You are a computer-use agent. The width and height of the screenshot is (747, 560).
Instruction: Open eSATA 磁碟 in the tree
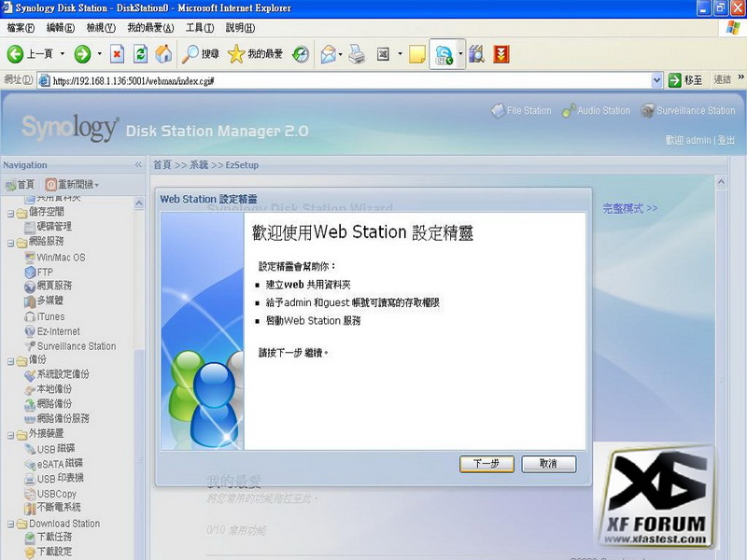[x=54, y=463]
